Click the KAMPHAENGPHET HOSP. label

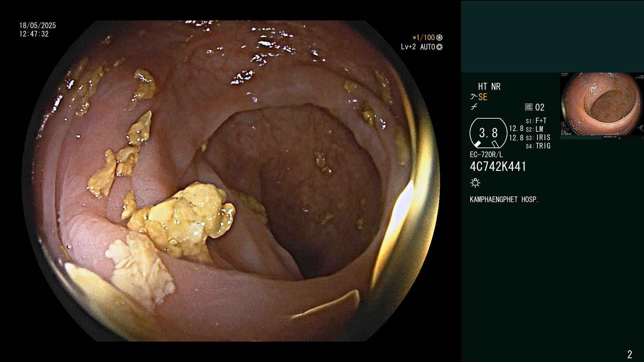(504, 199)
